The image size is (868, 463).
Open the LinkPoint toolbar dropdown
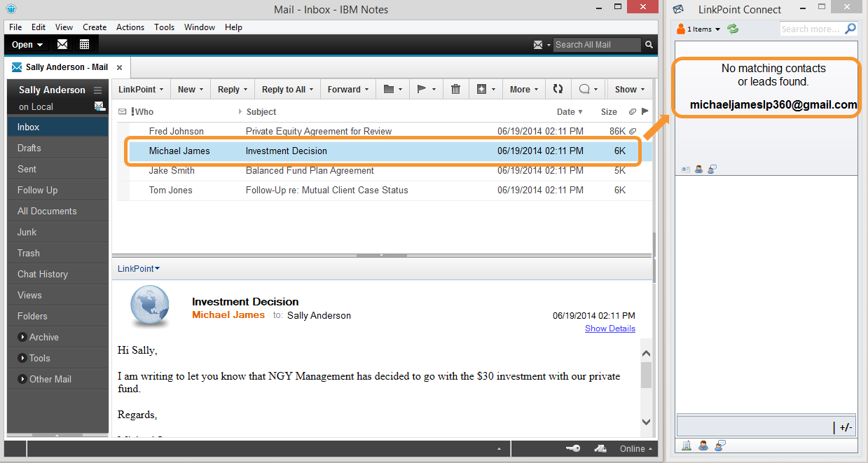[x=141, y=89]
